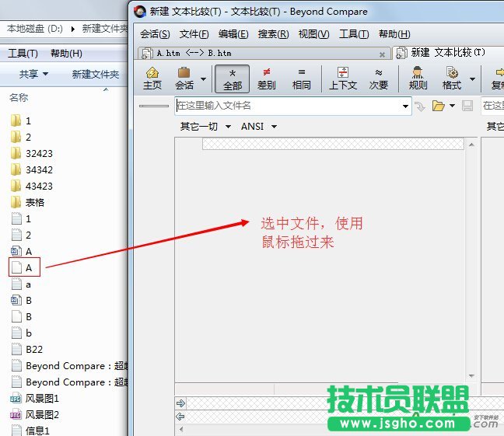Viewport: 504px width, 436px height.
Task: Click the left pane scroll down arrow
Action: click(x=471, y=375)
